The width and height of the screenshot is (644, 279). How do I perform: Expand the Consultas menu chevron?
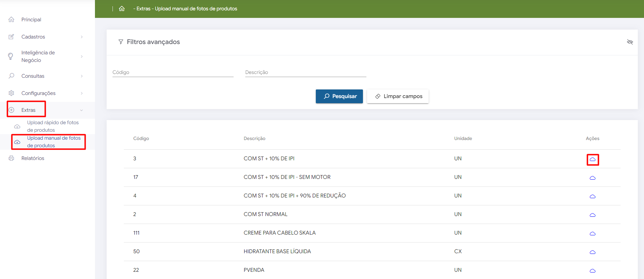tap(82, 76)
